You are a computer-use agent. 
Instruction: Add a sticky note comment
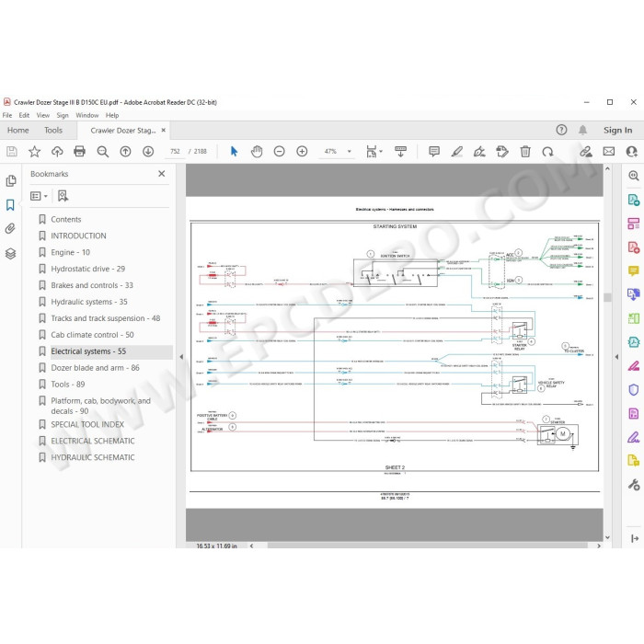[433, 152]
